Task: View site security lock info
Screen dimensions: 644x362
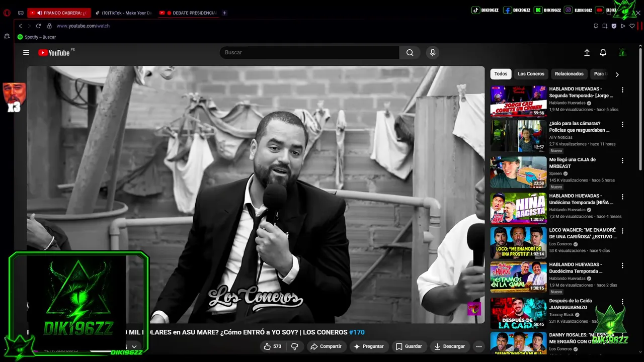Action: click(x=49, y=26)
